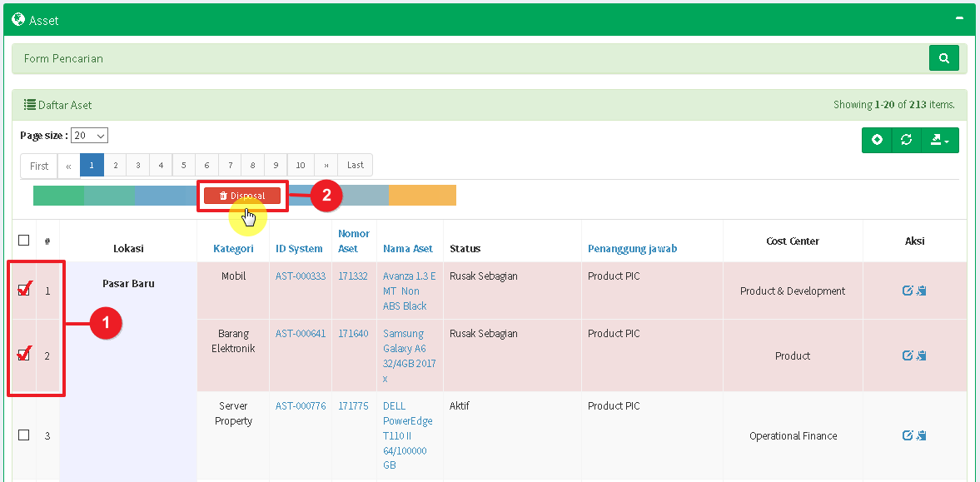Open asset link AST-000333
Viewport: 980px width, 482px height.
point(301,276)
